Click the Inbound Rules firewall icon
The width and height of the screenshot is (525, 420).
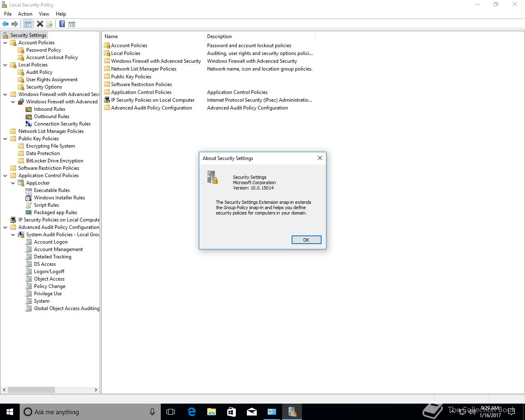29,109
